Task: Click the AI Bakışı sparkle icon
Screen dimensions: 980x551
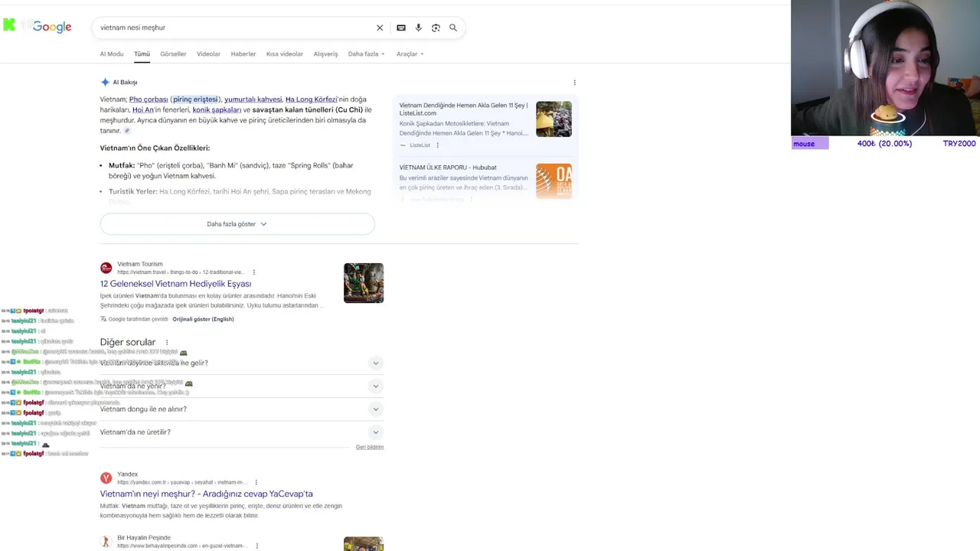Action: (105, 82)
